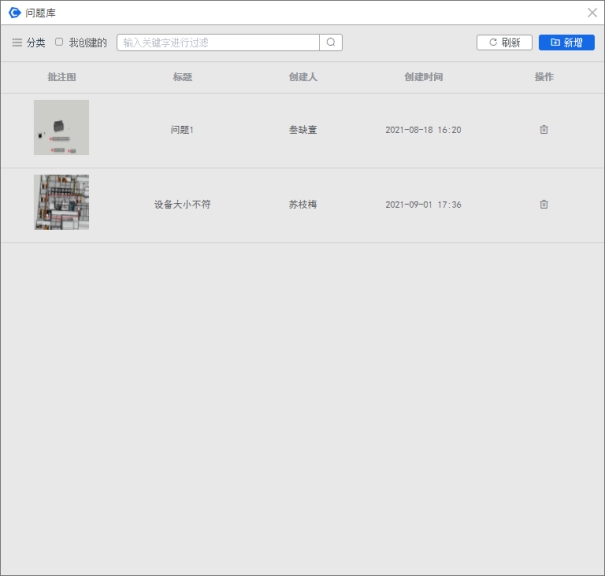Delete the 问题1 entry via trash icon
Image resolution: width=605 pixels, height=577 pixels.
[x=544, y=130]
